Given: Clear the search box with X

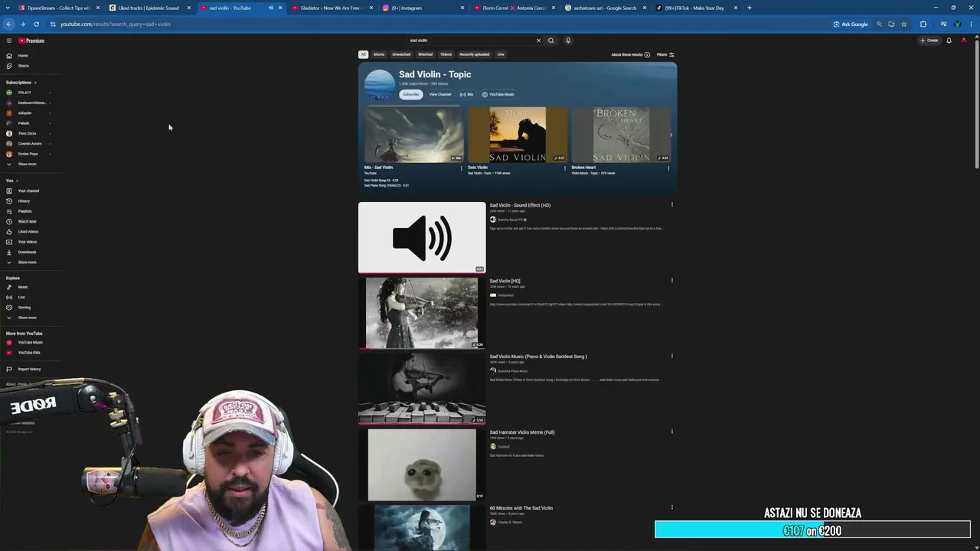Looking at the screenshot, I should 538,41.
